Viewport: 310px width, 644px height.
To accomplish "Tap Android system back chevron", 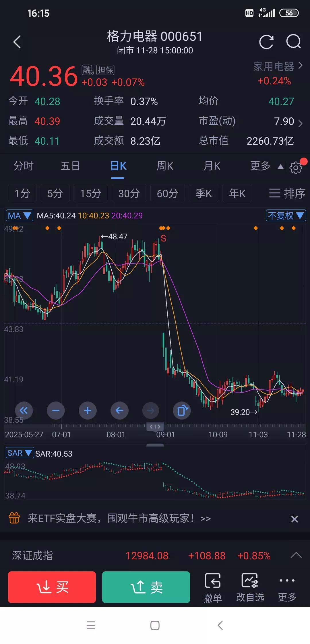I will (220, 625).
